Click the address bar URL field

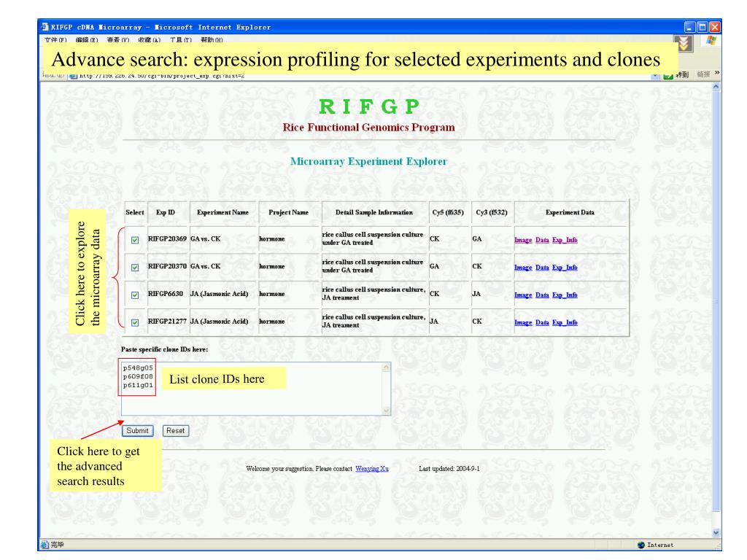[x=362, y=76]
